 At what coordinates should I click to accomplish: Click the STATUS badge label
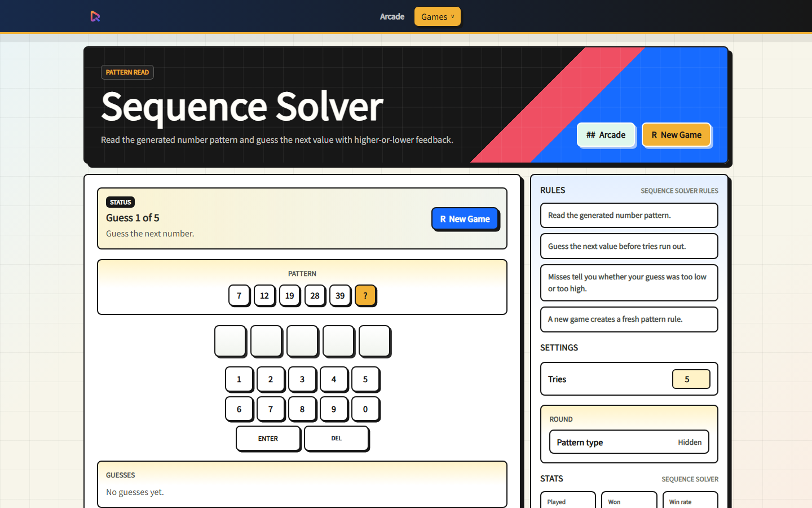pos(120,202)
